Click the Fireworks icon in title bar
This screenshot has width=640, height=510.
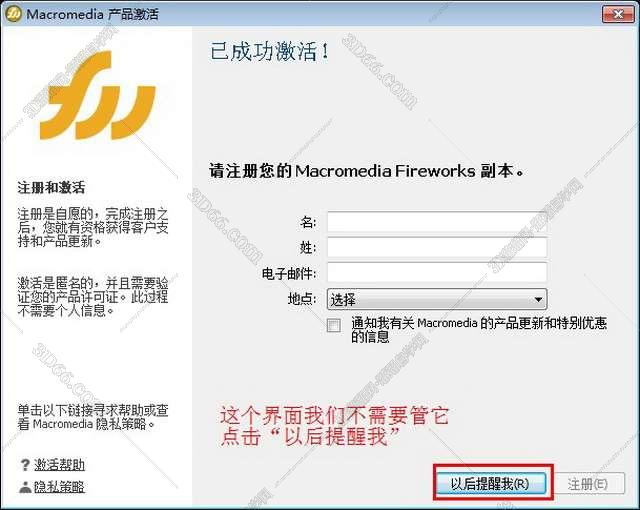point(13,14)
